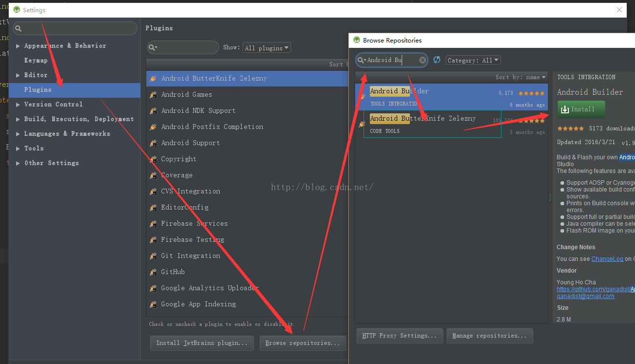Expand Build, Execution, Deployment node
635x364 pixels.
coord(18,119)
